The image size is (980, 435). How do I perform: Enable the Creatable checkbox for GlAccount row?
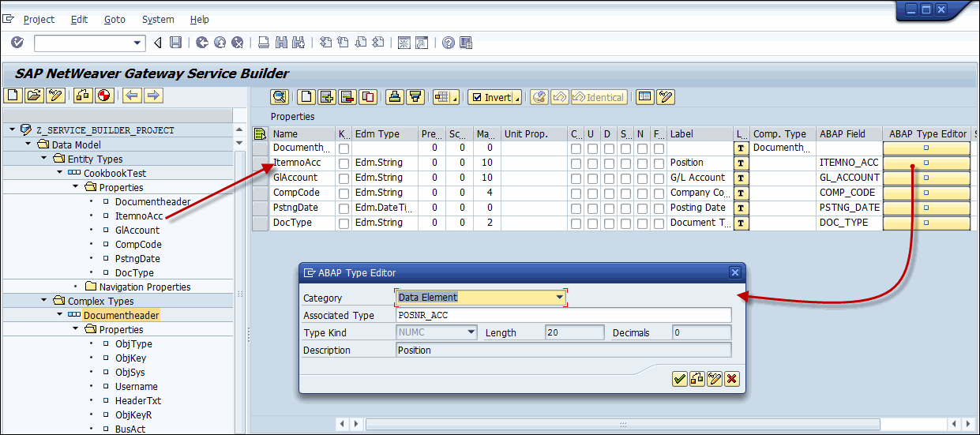point(576,178)
